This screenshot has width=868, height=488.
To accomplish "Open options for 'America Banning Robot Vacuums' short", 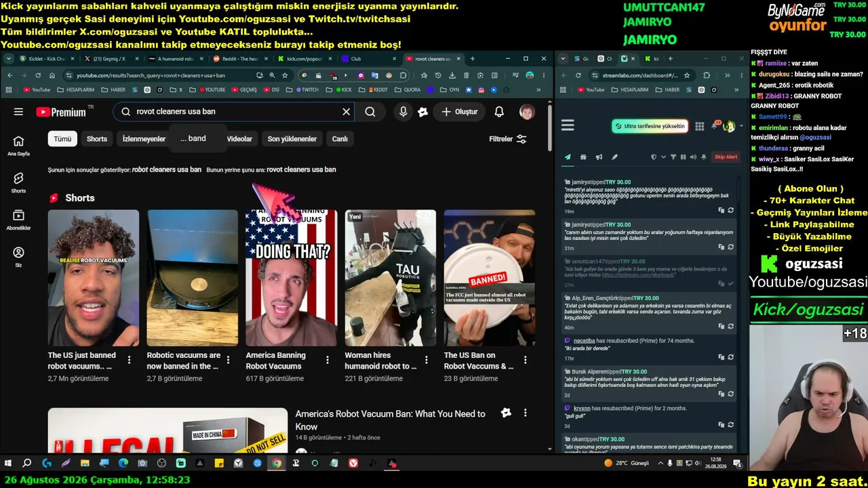I will (328, 360).
